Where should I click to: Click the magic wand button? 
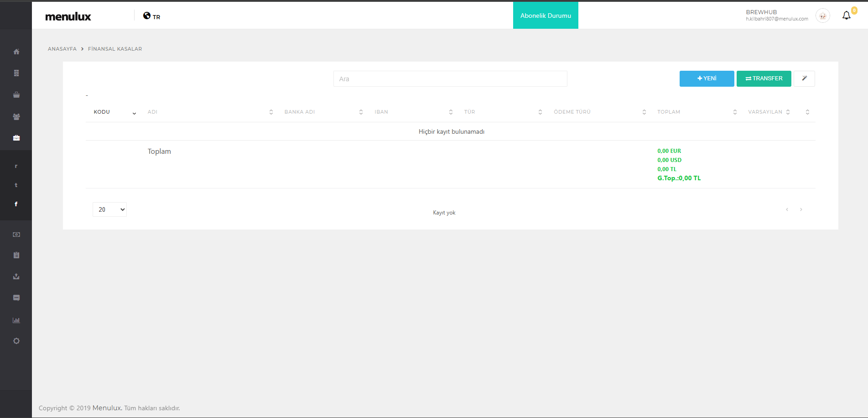click(804, 78)
